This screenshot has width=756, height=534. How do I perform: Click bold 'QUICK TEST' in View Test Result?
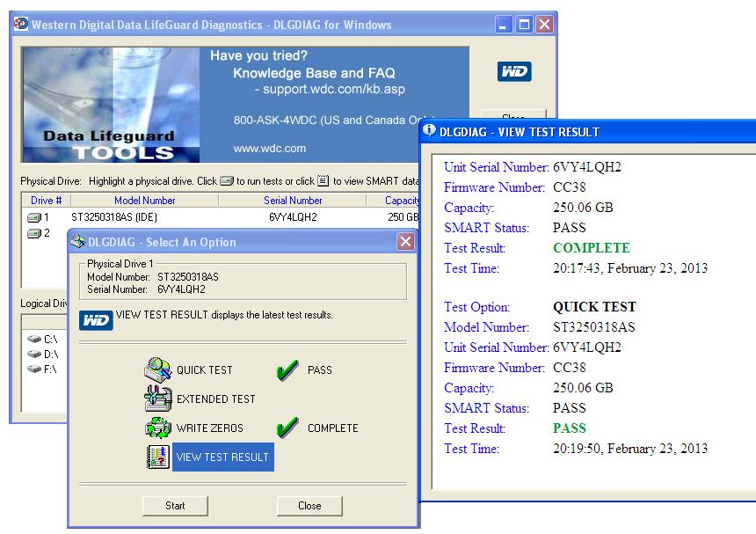point(594,307)
